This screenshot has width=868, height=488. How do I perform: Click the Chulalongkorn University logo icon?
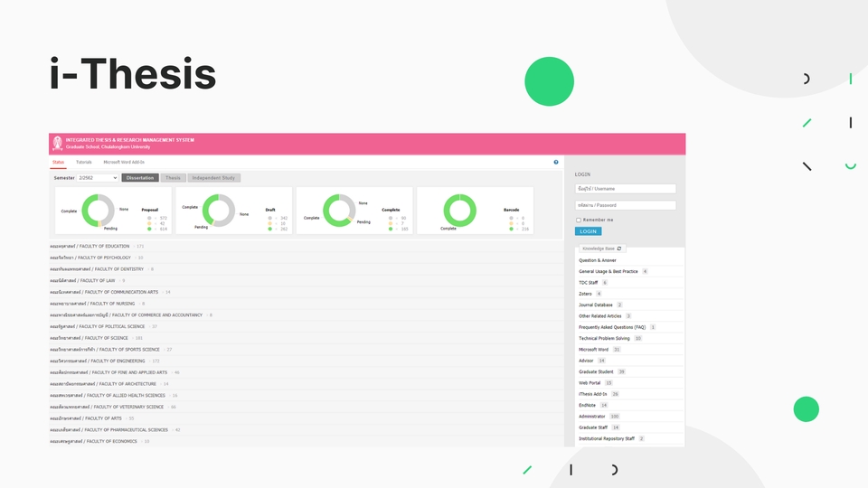[x=58, y=144]
